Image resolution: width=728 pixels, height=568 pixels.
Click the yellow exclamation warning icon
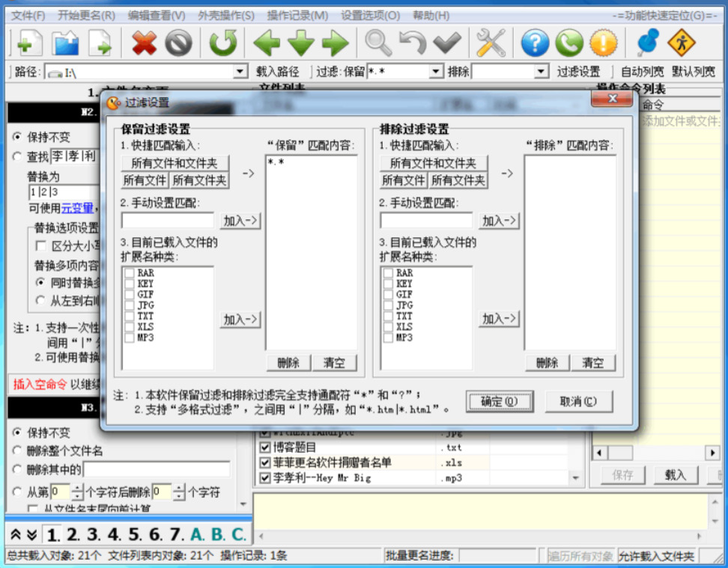pos(604,43)
